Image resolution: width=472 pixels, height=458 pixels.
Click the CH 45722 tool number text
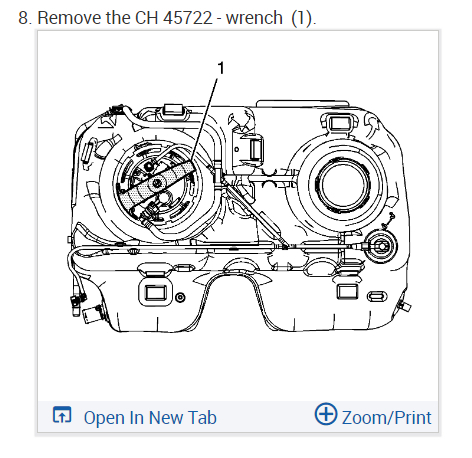click(x=174, y=17)
